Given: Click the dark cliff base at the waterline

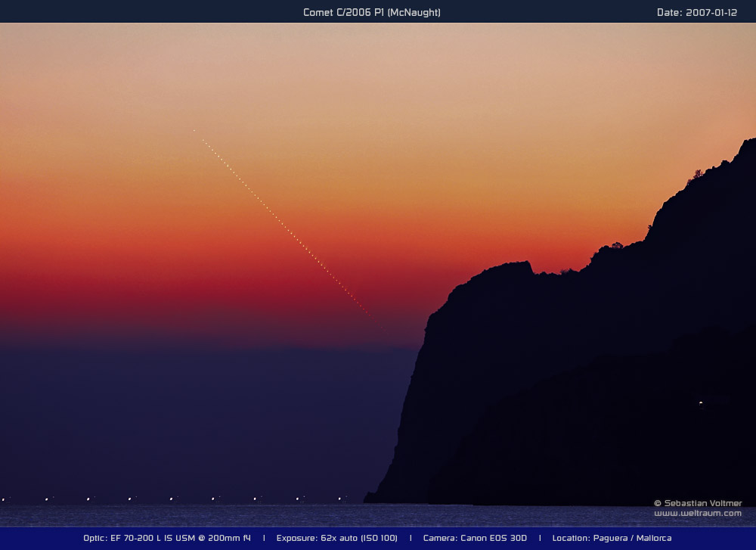Looking at the screenshot, I should (378, 498).
